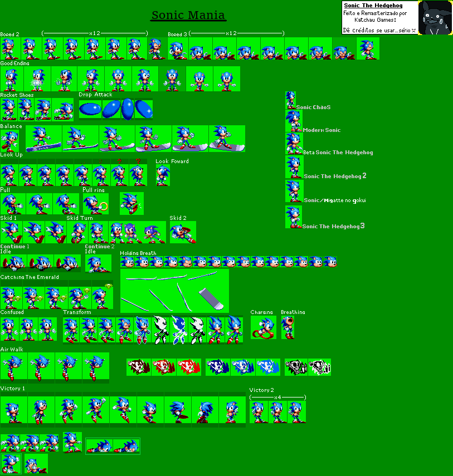Click the Transform label
Viewport: 453px width, 476px height.
click(77, 312)
